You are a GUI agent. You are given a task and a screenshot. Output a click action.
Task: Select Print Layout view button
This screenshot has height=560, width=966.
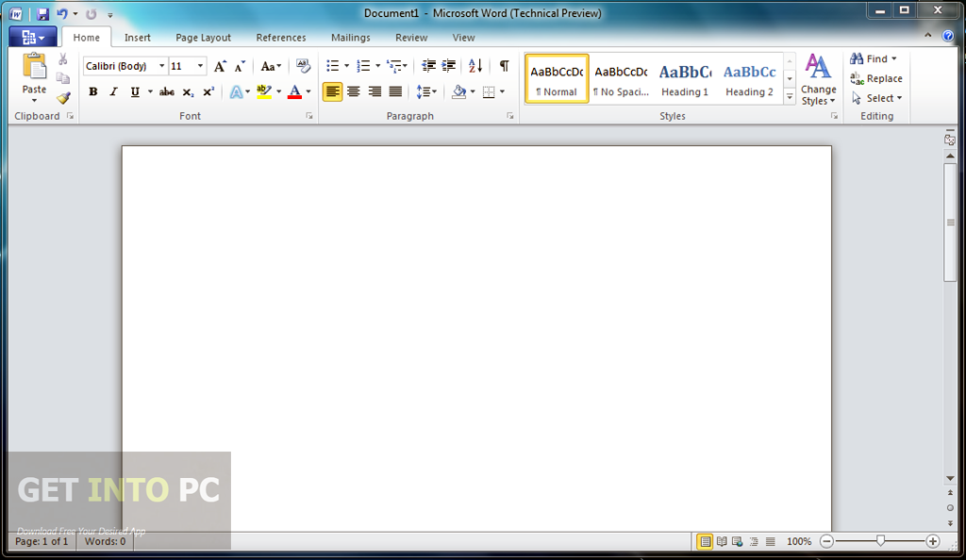pos(705,541)
